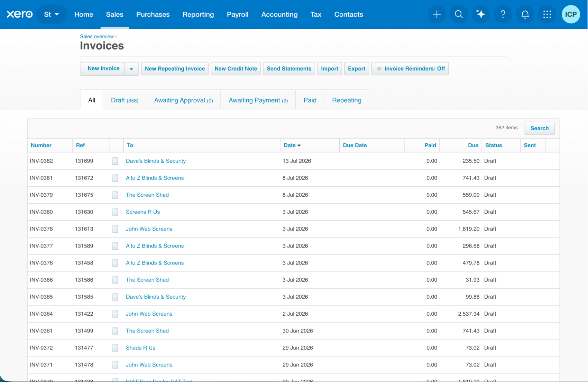Click document icon for INV-0371
Image resolution: width=588 pixels, height=382 pixels.
coord(115,365)
